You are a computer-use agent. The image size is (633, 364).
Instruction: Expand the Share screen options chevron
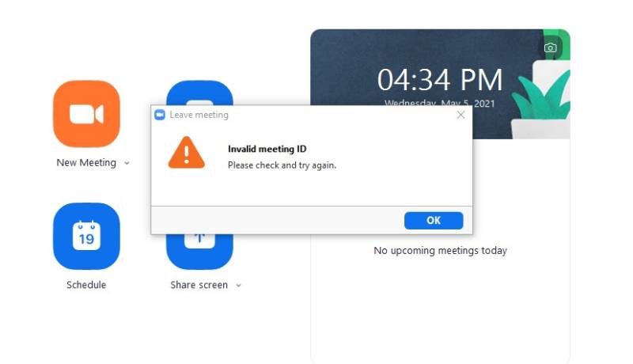click(238, 286)
